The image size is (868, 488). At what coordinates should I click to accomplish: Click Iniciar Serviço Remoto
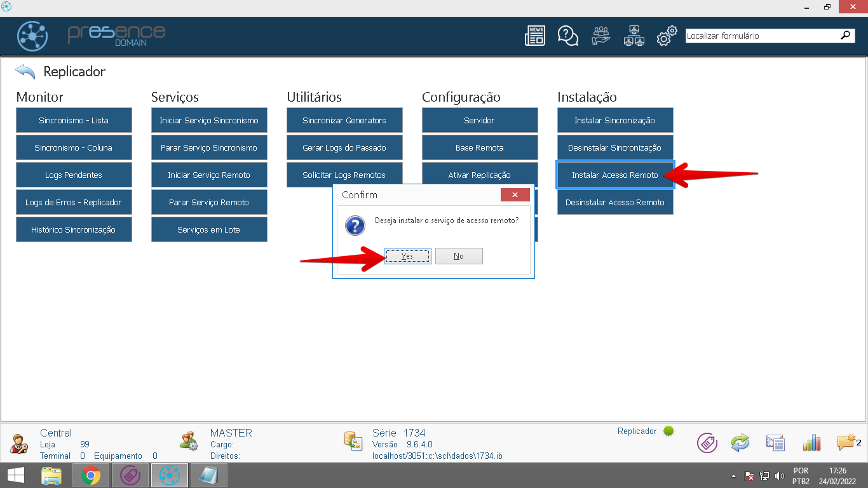click(x=209, y=175)
